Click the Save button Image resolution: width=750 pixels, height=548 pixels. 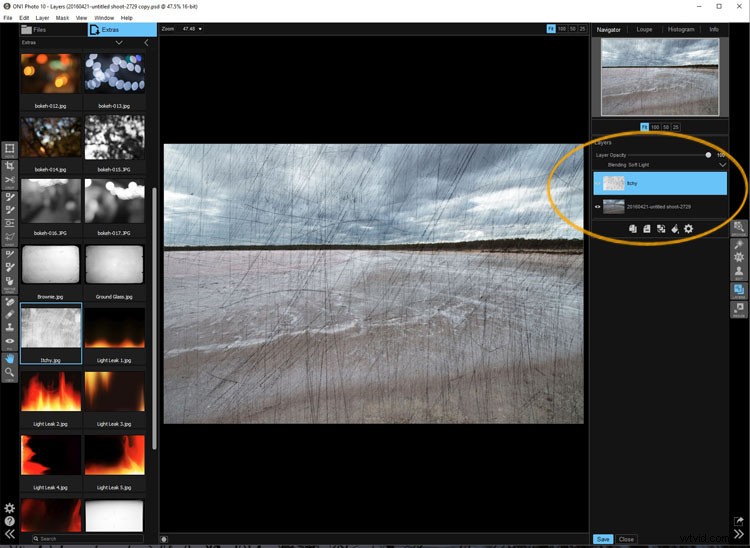point(603,539)
